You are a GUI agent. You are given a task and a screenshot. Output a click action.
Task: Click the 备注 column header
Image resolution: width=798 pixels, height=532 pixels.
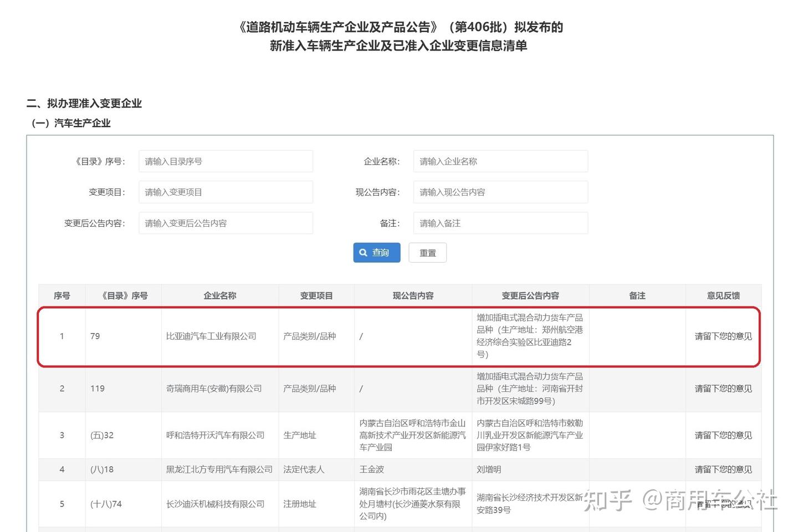[637, 296]
